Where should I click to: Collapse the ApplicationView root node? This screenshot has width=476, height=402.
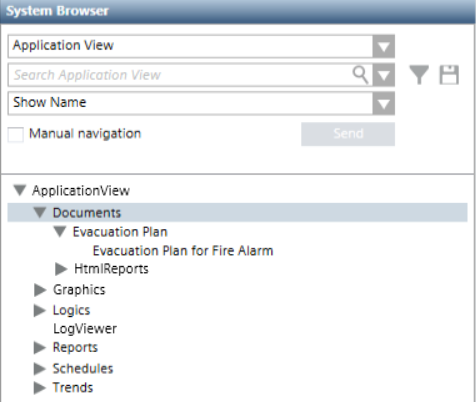click(20, 191)
